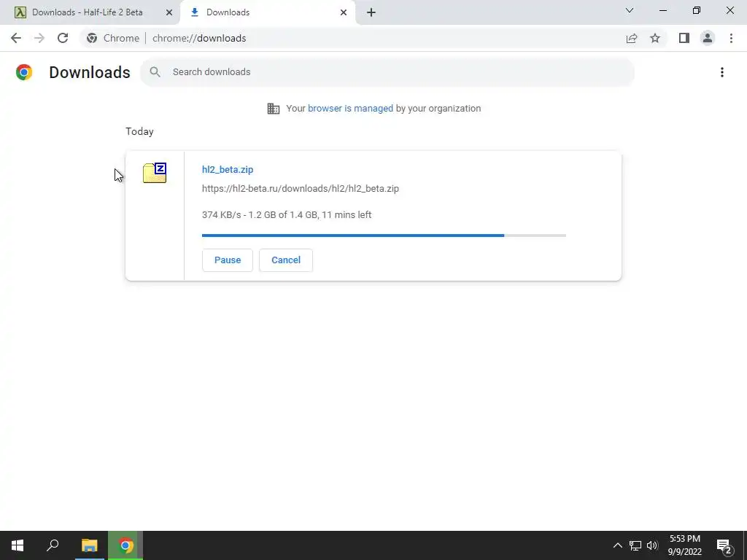Restore down the Chrome window
This screenshot has width=747, height=560.
pyautogui.click(x=697, y=10)
